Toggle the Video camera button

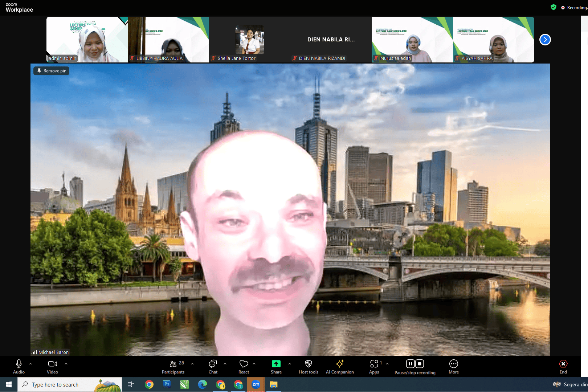pyautogui.click(x=52, y=366)
